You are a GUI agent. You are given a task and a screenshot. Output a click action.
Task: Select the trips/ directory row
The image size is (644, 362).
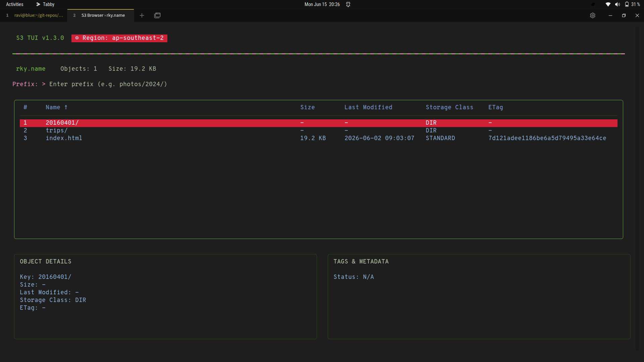[318, 130]
